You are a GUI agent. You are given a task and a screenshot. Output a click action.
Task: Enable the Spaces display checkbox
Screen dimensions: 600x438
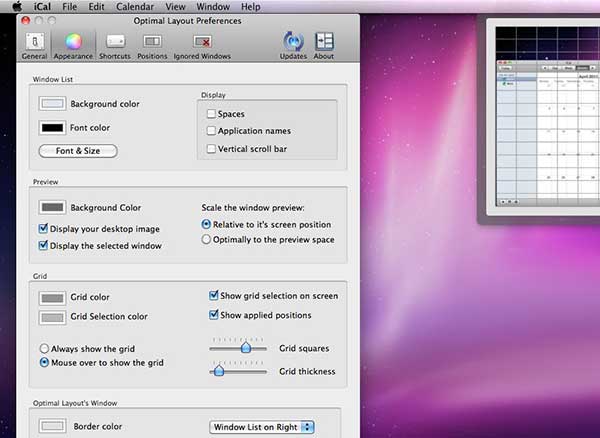click(211, 114)
